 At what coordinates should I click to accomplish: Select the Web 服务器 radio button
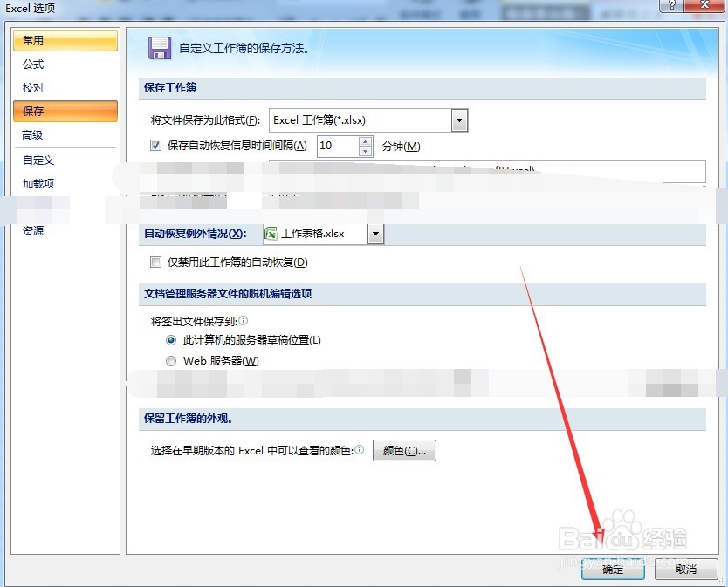pos(171,360)
